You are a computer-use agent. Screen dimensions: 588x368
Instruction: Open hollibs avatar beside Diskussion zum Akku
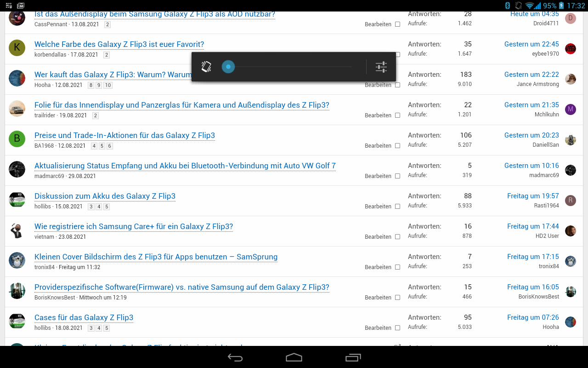coord(17,200)
